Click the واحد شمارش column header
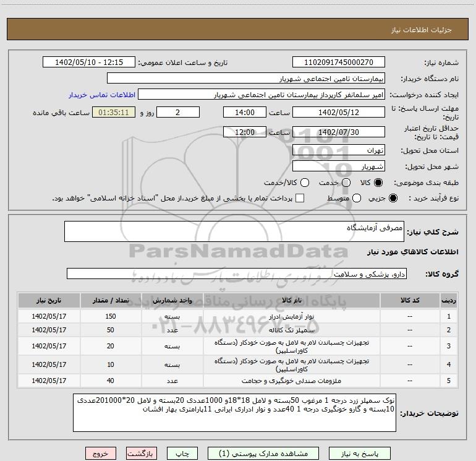 [x=172, y=300]
